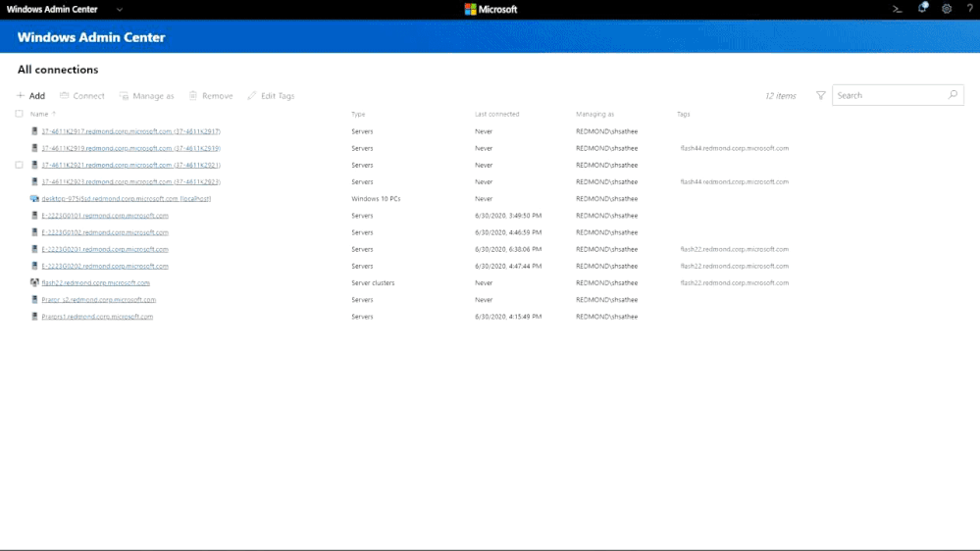Click server icon for E-2223G0101
Image resolution: width=980 pixels, height=551 pixels.
[x=34, y=216]
